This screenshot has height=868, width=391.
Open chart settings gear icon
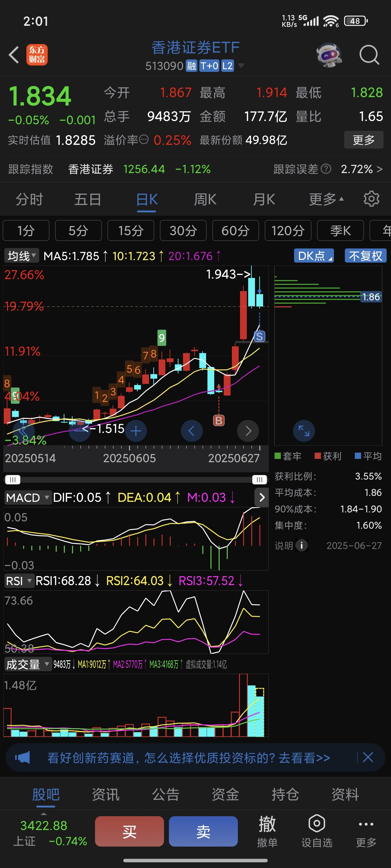(x=371, y=199)
